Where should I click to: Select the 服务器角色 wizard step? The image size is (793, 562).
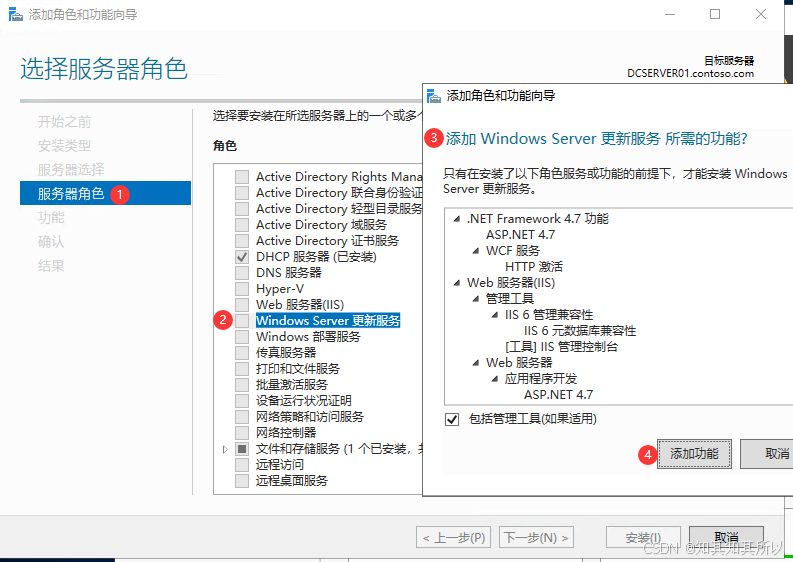(105, 193)
